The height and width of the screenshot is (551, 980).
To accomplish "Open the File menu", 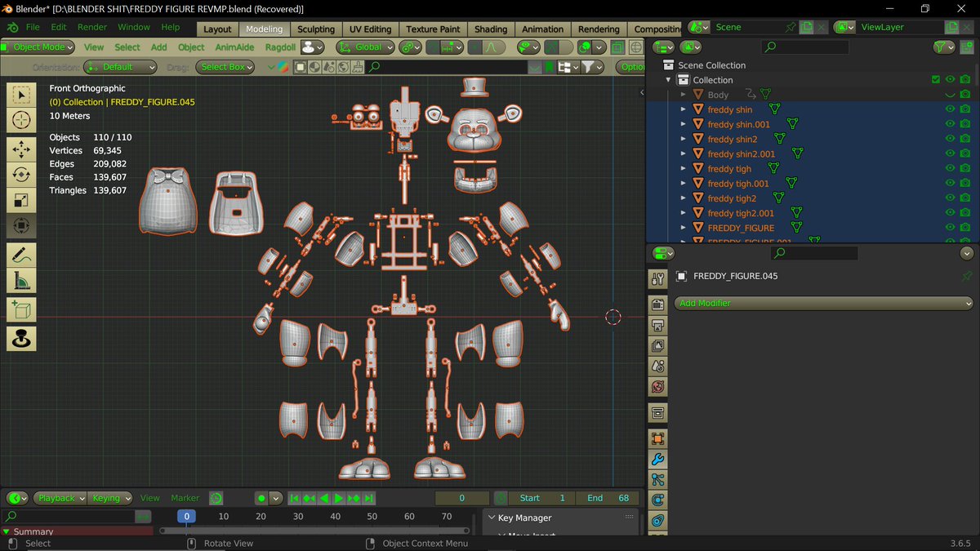I will coord(33,27).
